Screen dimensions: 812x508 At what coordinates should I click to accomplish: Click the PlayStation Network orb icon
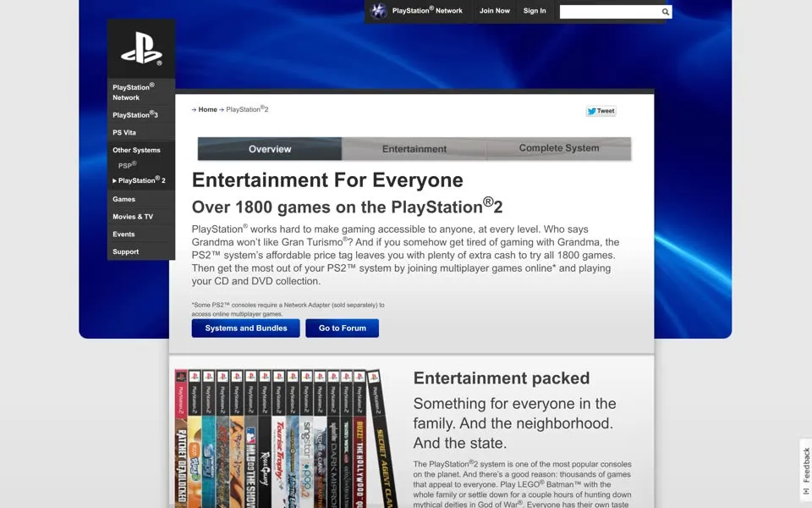(379, 11)
